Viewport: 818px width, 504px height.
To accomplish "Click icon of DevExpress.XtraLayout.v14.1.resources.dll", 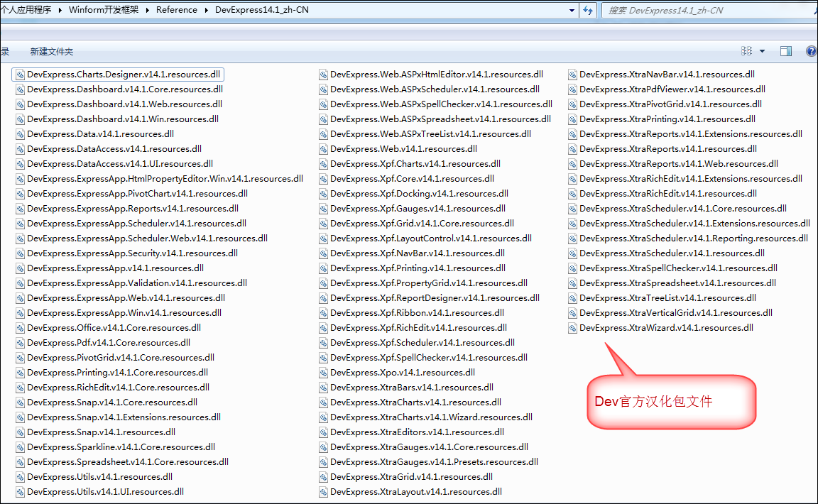I will click(x=324, y=492).
